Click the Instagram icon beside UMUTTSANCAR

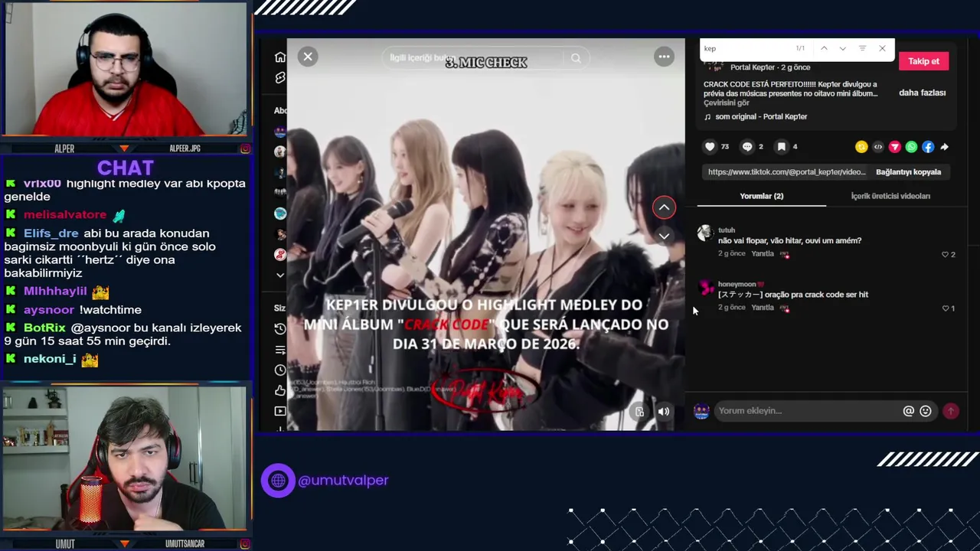[x=245, y=544]
